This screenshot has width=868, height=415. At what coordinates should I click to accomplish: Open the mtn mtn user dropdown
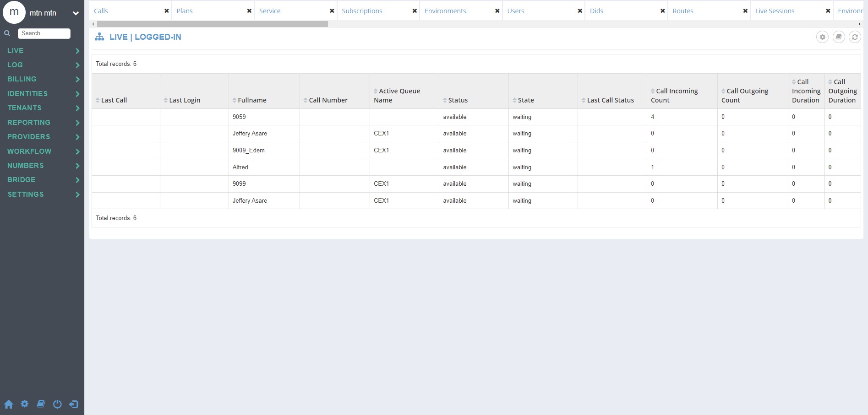(x=76, y=13)
